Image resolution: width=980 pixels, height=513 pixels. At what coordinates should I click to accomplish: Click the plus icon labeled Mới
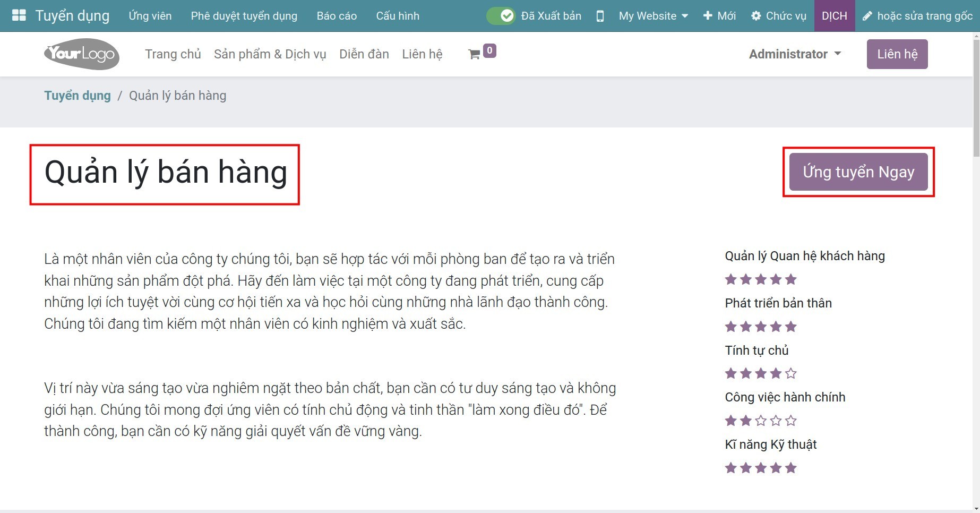tap(708, 15)
